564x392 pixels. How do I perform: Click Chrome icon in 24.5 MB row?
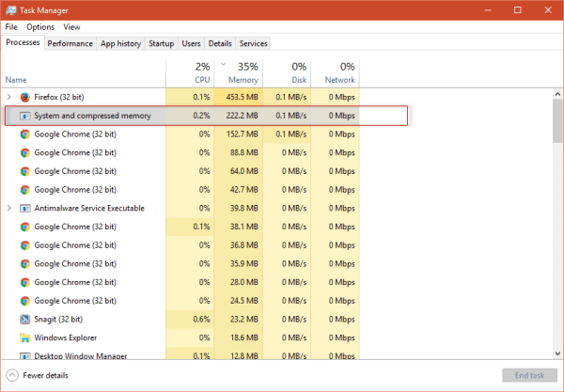click(24, 301)
